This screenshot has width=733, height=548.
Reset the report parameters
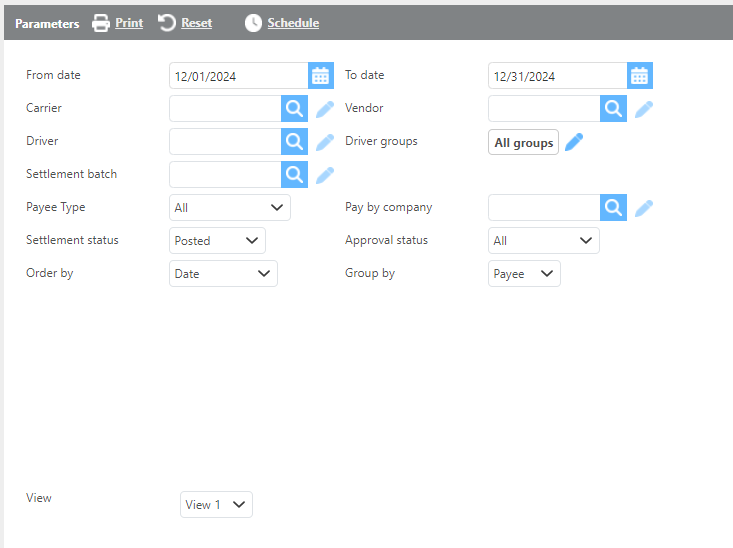click(195, 23)
